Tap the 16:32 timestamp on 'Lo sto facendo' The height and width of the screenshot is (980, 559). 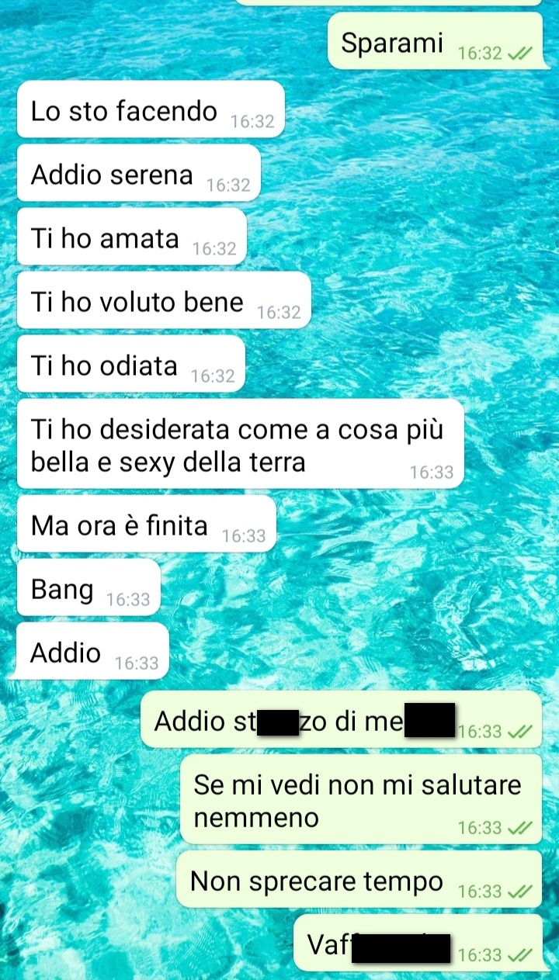tap(252, 122)
